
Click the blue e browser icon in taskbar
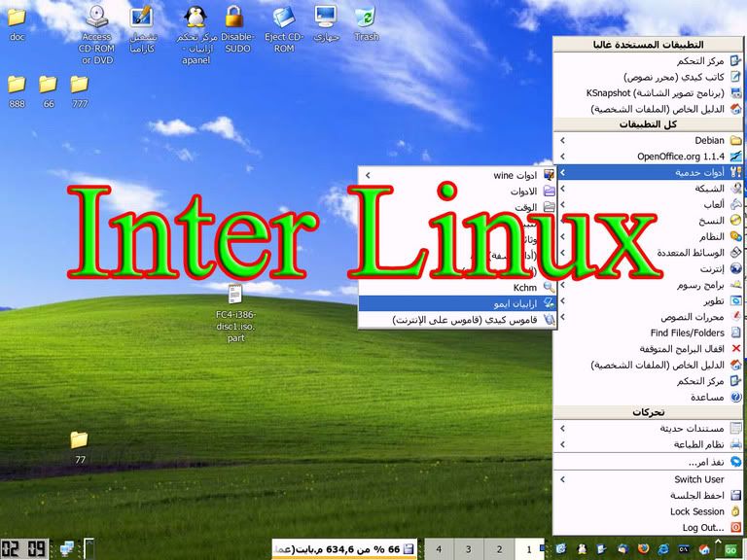point(663,549)
